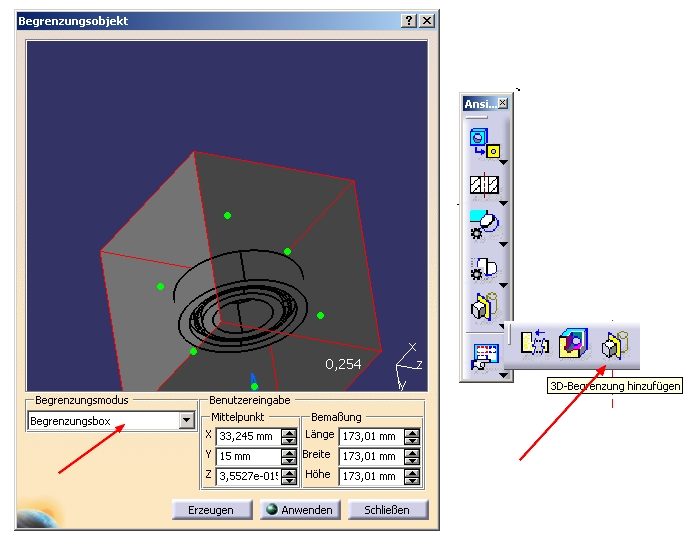Viewport: 693px width, 539px height.
Task: Expand flyout arrow below section view icon
Action: 503,203
